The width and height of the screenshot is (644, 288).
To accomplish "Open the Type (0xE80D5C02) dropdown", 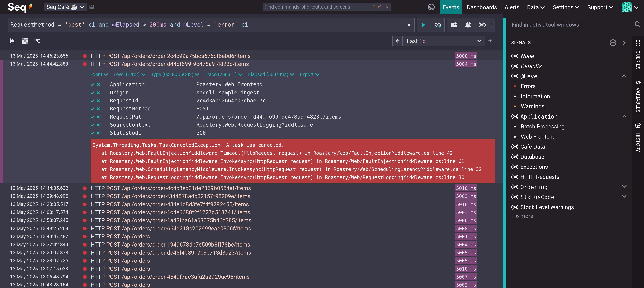I will [175, 75].
